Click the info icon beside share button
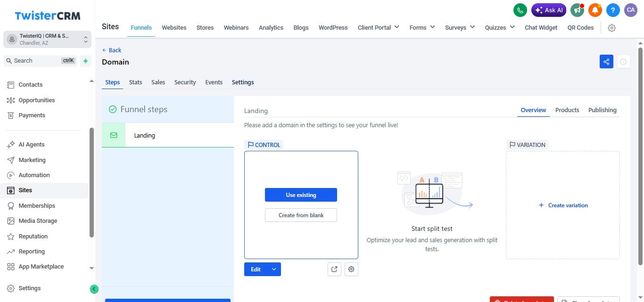644x302 pixels. (x=623, y=62)
